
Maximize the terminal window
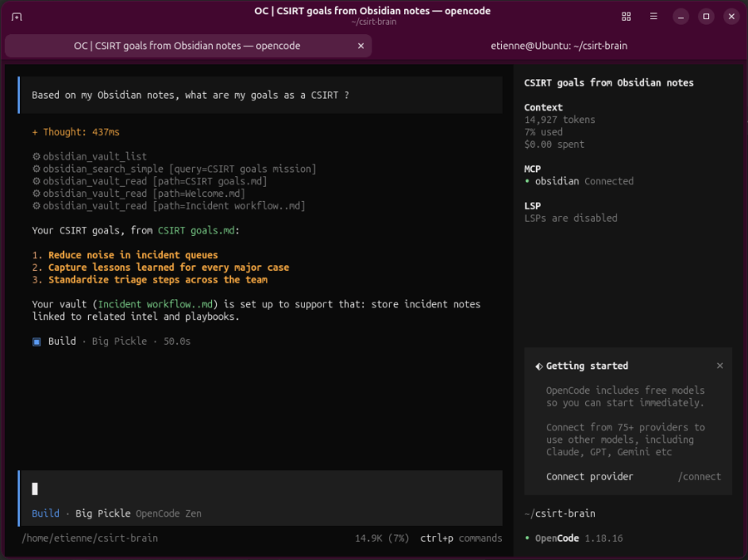(706, 17)
